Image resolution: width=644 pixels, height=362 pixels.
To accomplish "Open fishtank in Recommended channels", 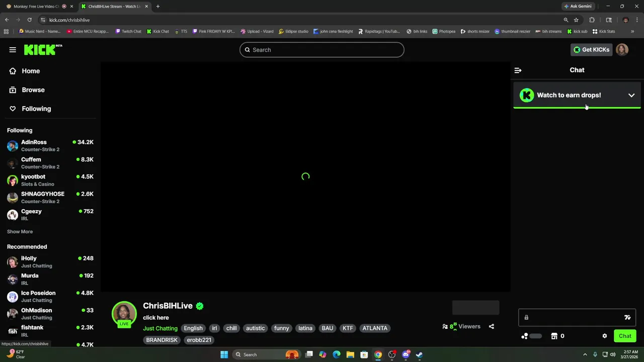I will tap(50, 331).
